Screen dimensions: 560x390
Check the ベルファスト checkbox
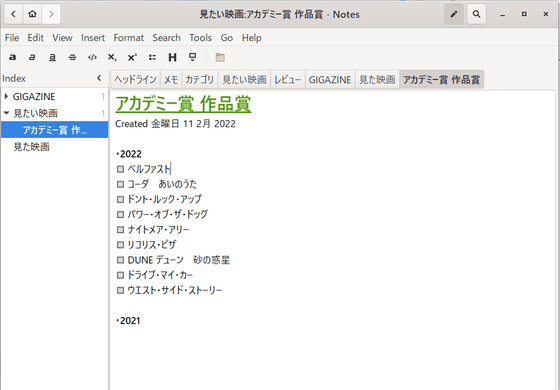pyautogui.click(x=120, y=169)
